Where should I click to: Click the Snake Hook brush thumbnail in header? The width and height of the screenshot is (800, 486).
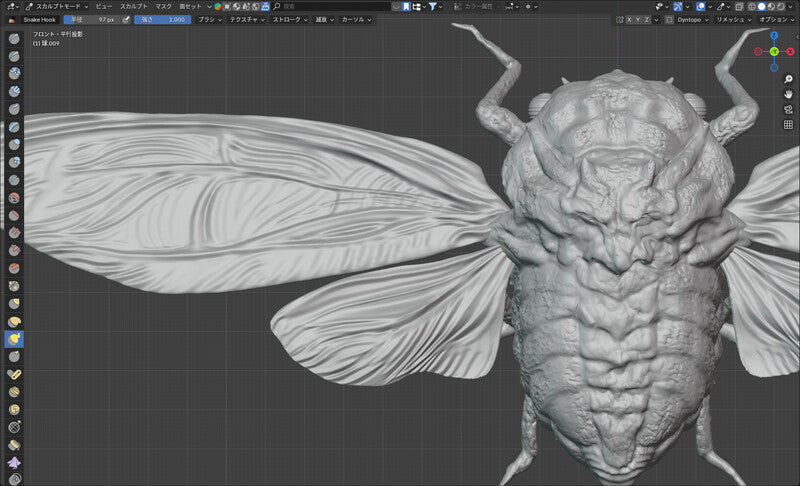(x=12, y=19)
